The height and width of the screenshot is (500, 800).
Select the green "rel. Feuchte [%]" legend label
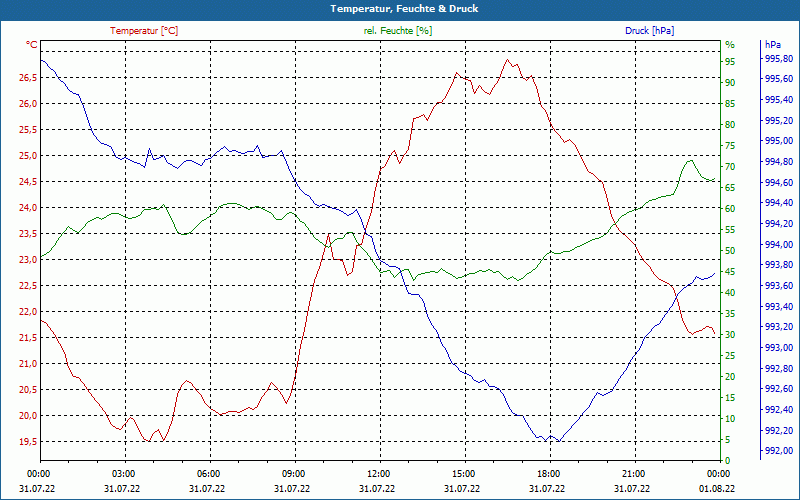coord(398,31)
